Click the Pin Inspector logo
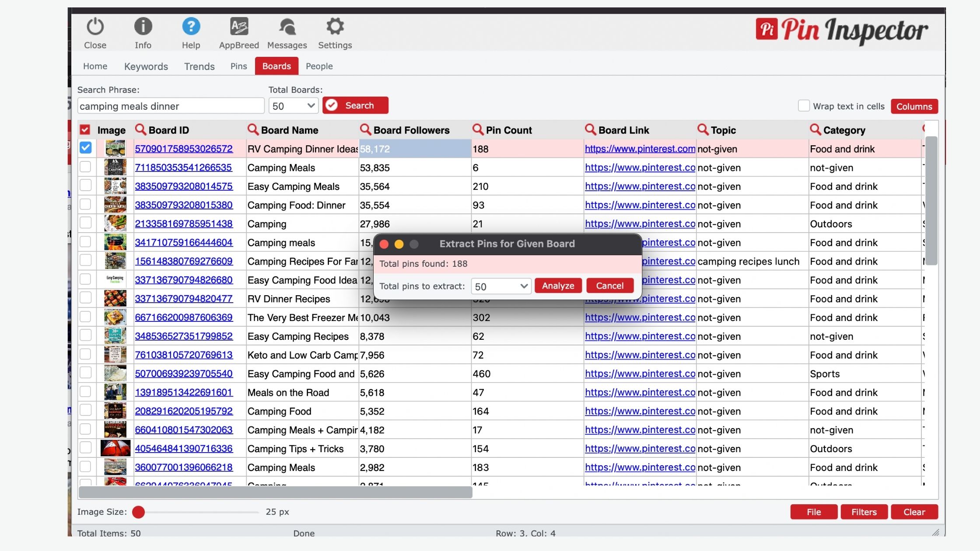Viewport: 980px width, 551px height. 841,31
